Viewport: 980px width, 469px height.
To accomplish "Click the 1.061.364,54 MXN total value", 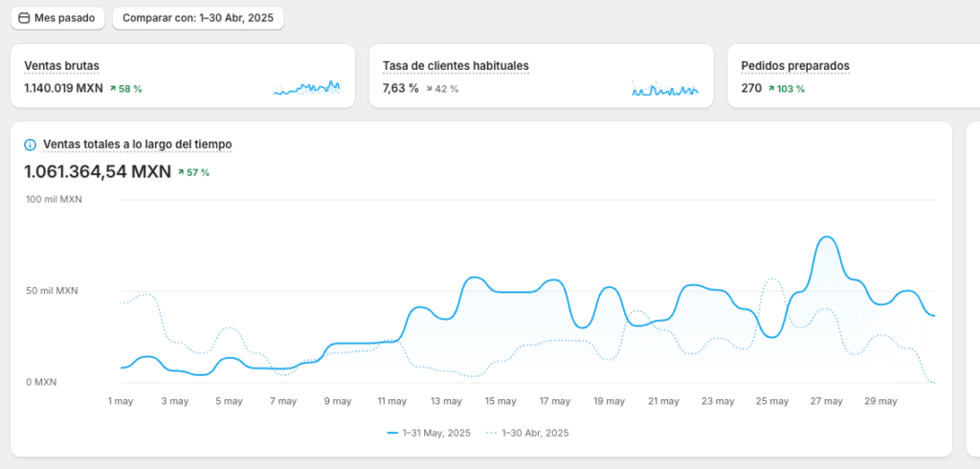I will tap(97, 171).
